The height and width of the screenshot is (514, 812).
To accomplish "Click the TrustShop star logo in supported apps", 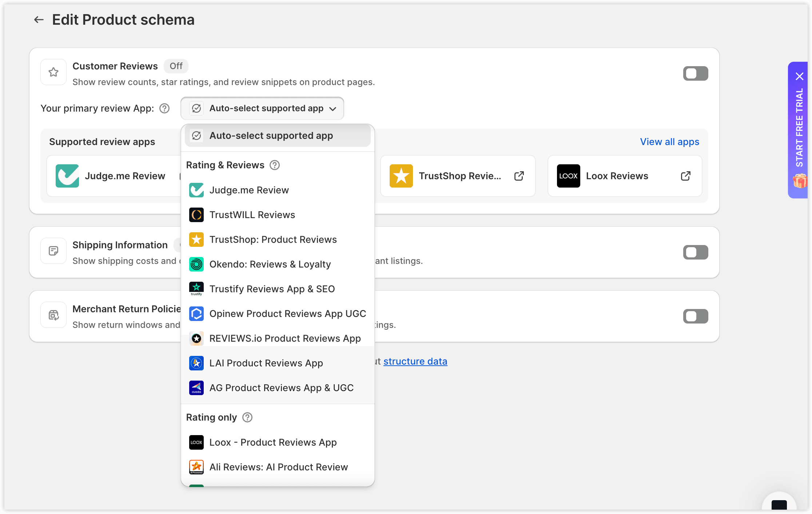I will tap(401, 176).
